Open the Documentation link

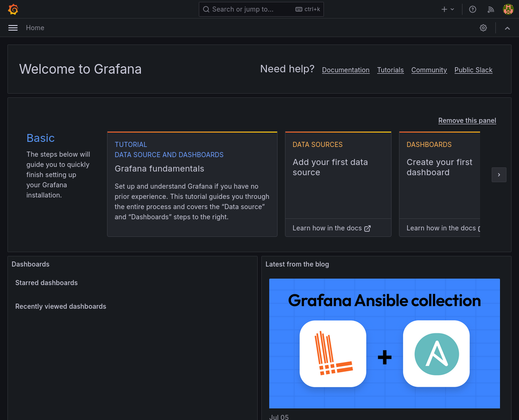pos(346,70)
